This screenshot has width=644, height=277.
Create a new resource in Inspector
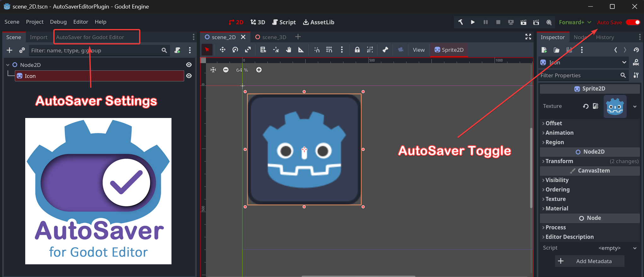tap(544, 50)
